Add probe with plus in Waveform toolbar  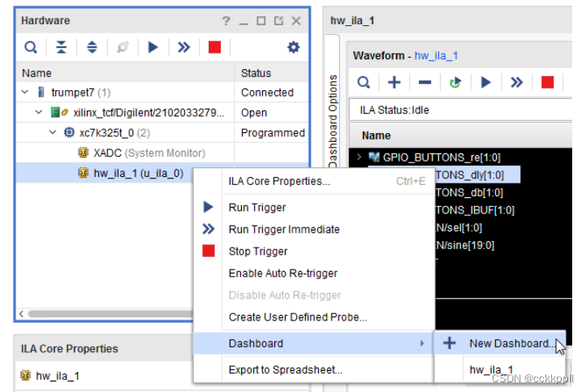394,82
